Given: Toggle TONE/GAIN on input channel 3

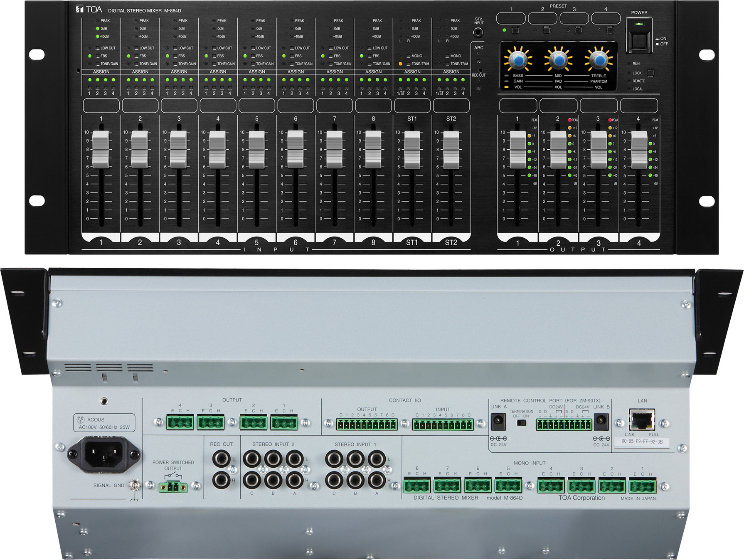Looking at the screenshot, I should click(x=175, y=64).
